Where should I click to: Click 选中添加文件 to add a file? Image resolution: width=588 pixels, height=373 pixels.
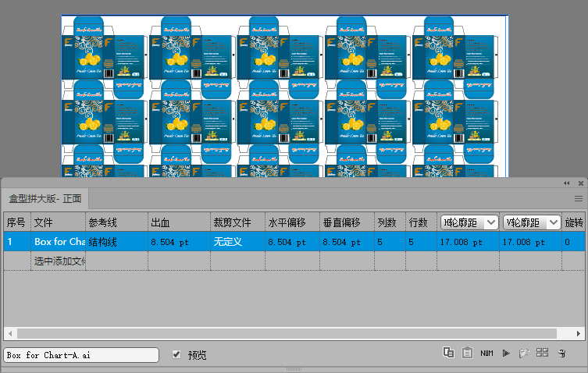click(59, 261)
